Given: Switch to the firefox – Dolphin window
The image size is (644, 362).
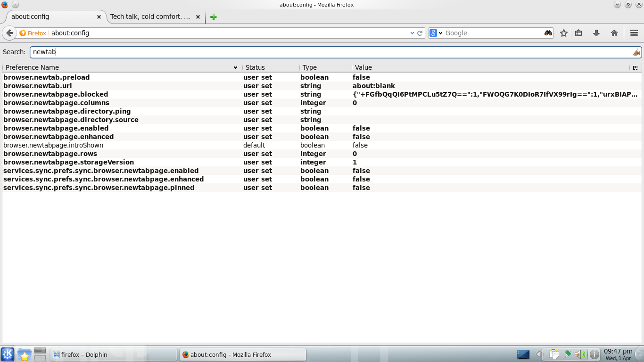Looking at the screenshot, I should point(113,354).
